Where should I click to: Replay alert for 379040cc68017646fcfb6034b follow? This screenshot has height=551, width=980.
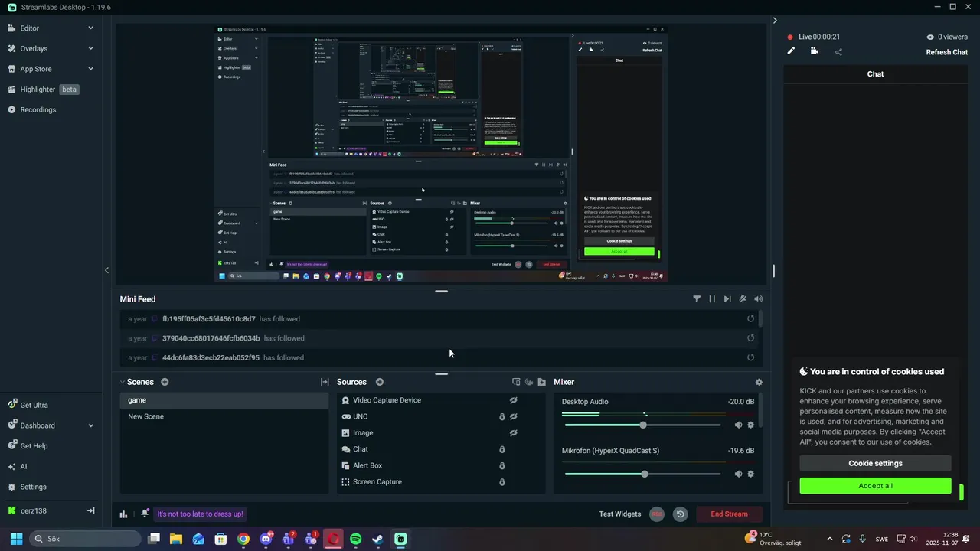click(750, 338)
